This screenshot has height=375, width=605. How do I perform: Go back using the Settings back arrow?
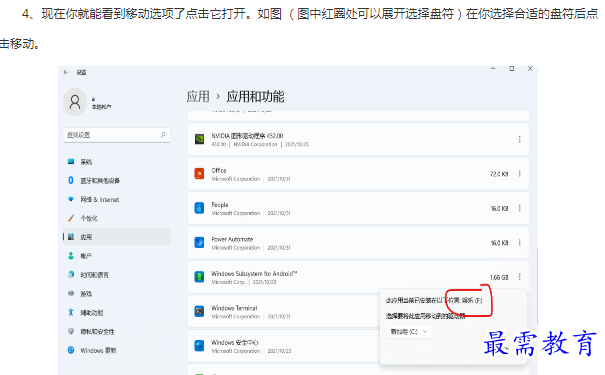click(x=66, y=72)
